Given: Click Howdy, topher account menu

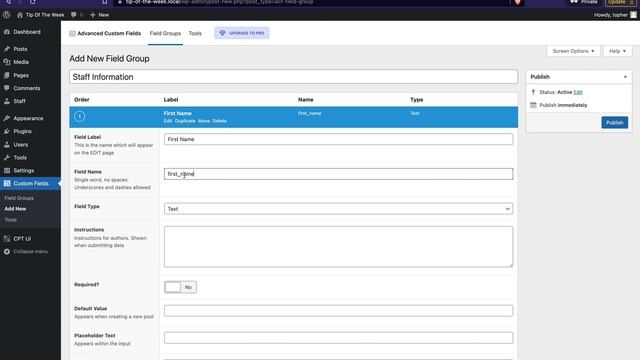Looking at the screenshot, I should pos(615,15).
